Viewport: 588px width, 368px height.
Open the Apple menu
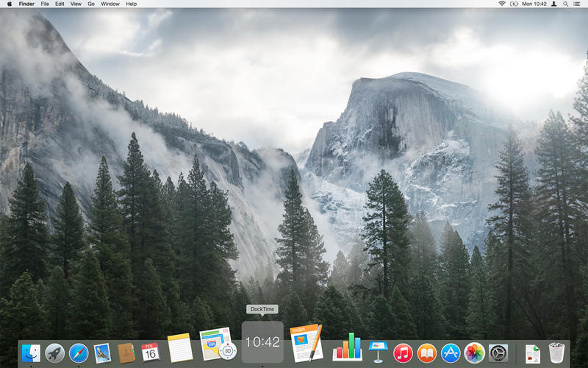[x=7, y=4]
